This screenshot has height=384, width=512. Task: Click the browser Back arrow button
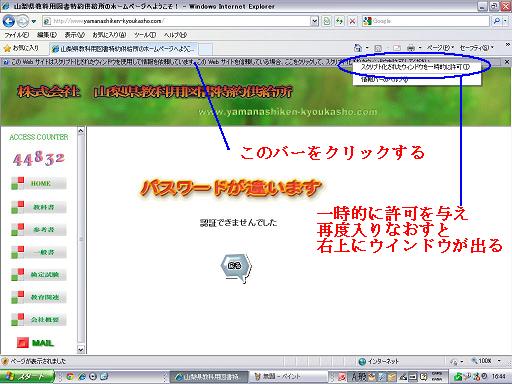(x=9, y=21)
